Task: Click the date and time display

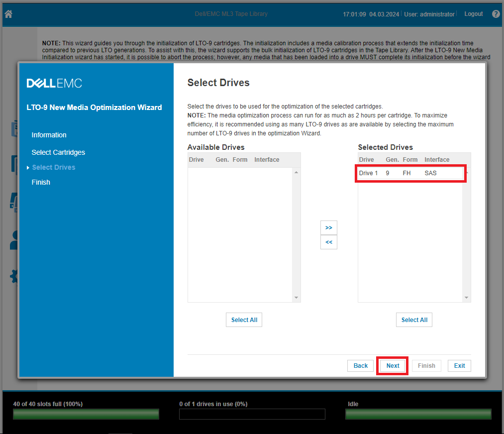Action: pos(371,14)
